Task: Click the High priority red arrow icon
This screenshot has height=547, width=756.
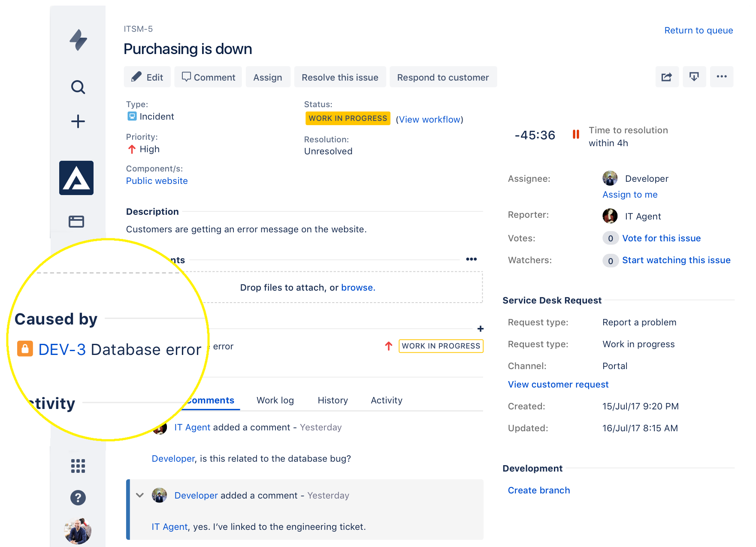Action: click(x=132, y=149)
